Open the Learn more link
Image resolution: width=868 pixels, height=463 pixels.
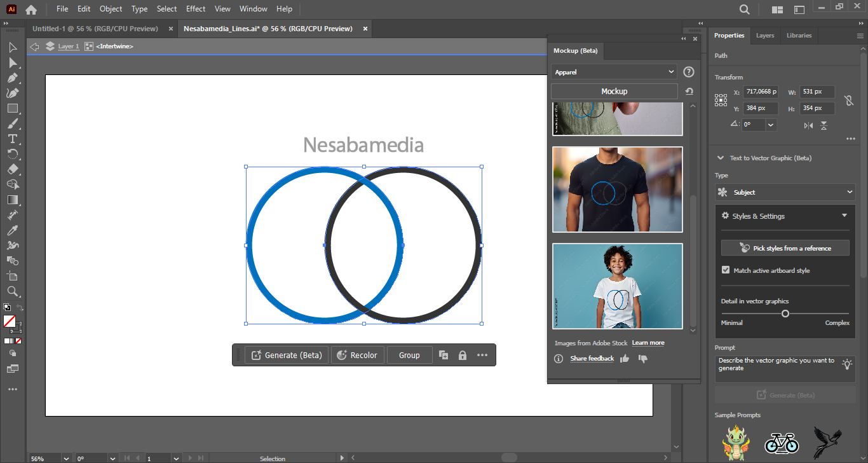pos(648,343)
